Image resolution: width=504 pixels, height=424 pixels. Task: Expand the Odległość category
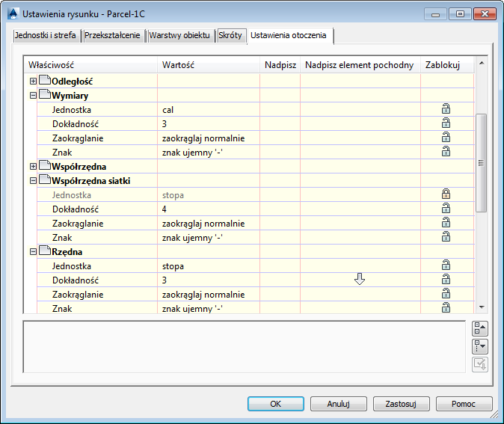pyautogui.click(x=33, y=81)
